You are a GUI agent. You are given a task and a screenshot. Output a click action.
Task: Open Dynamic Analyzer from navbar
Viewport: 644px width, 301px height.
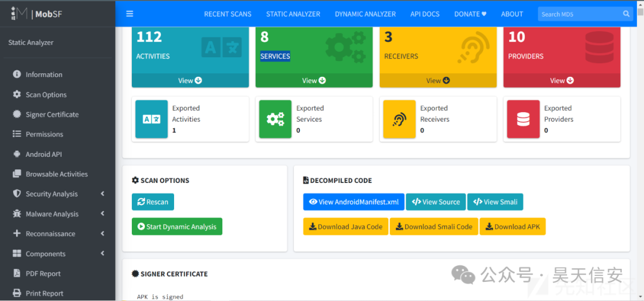pyautogui.click(x=365, y=14)
